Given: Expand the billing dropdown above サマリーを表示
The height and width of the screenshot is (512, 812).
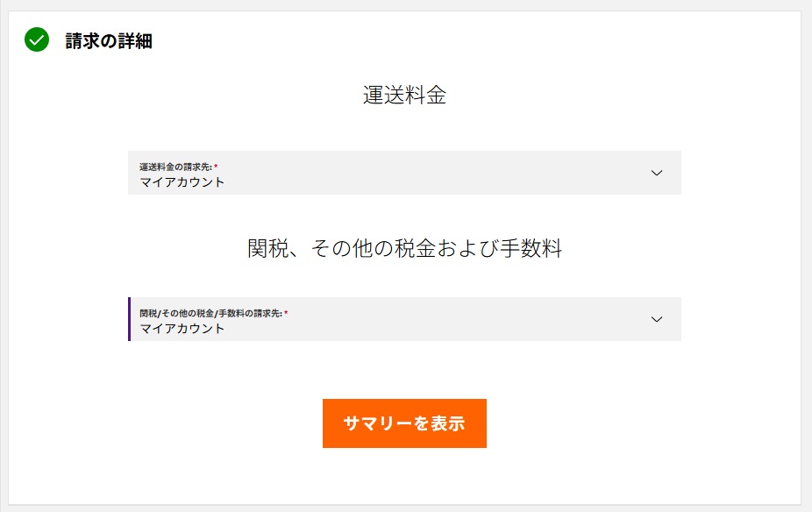Looking at the screenshot, I should pyautogui.click(x=404, y=319).
